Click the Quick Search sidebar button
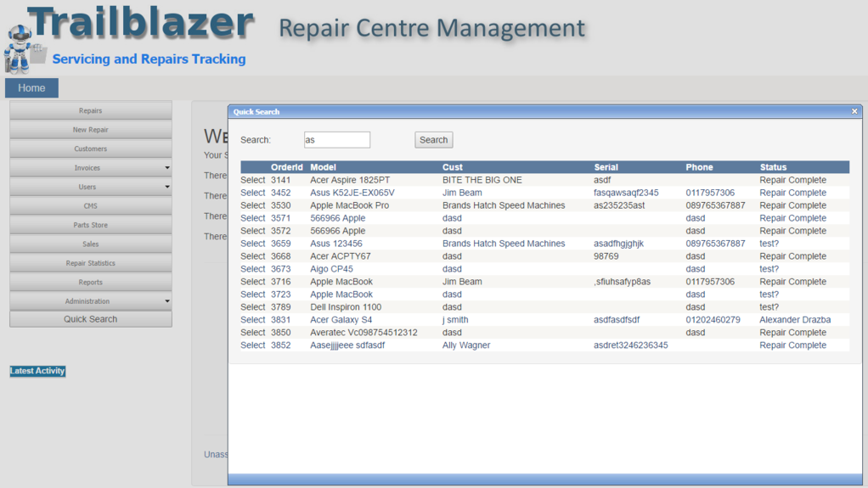868x488 pixels. [91, 319]
